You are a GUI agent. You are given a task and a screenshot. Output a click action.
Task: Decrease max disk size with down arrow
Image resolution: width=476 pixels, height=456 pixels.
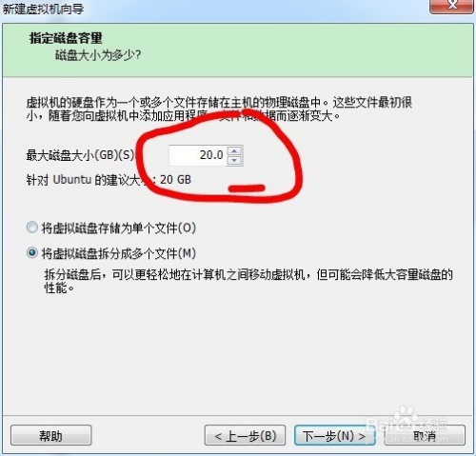tap(234, 161)
